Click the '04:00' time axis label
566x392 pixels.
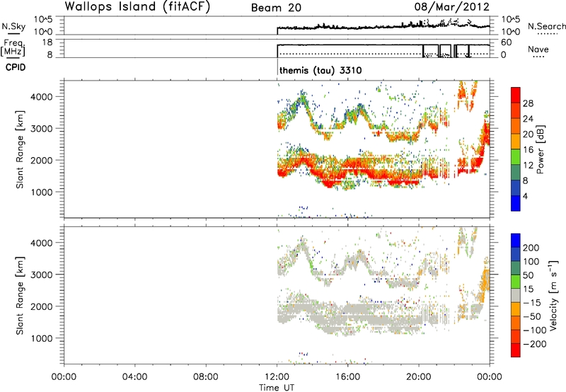tap(135, 377)
